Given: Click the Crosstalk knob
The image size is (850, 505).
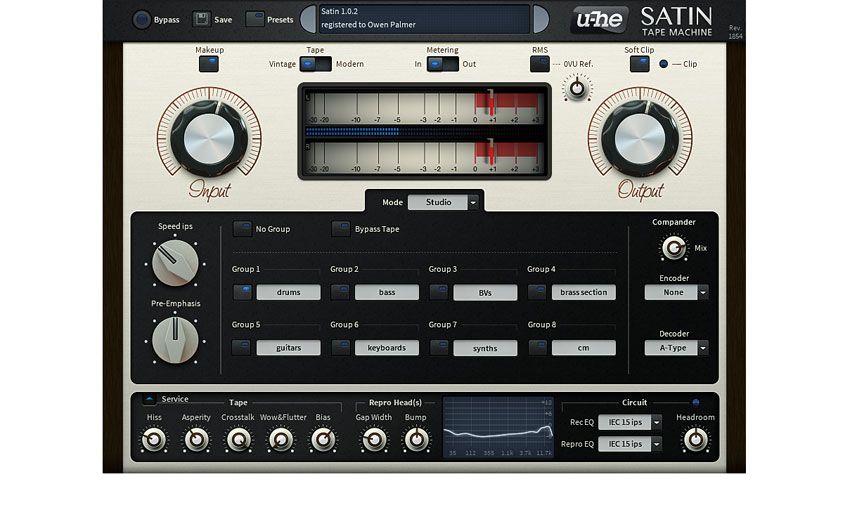Looking at the screenshot, I should [239, 439].
